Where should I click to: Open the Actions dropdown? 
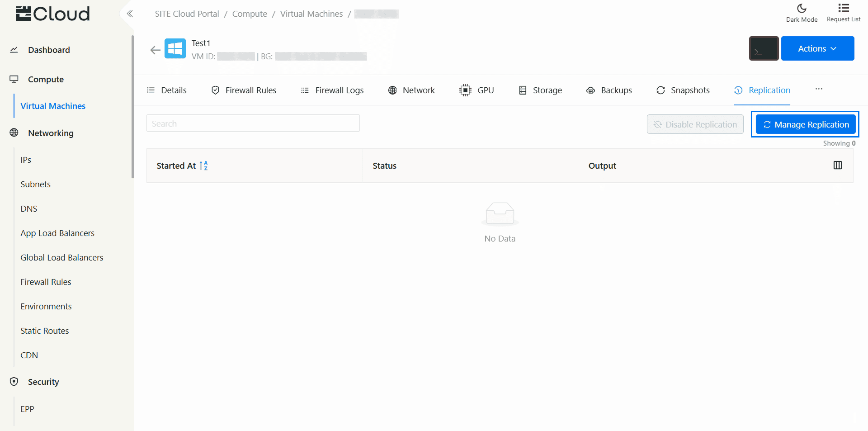[817, 48]
